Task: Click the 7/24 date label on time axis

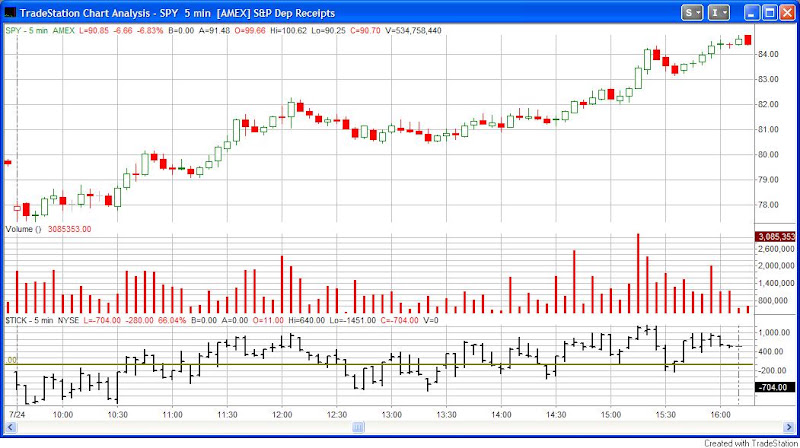Action: pos(17,415)
